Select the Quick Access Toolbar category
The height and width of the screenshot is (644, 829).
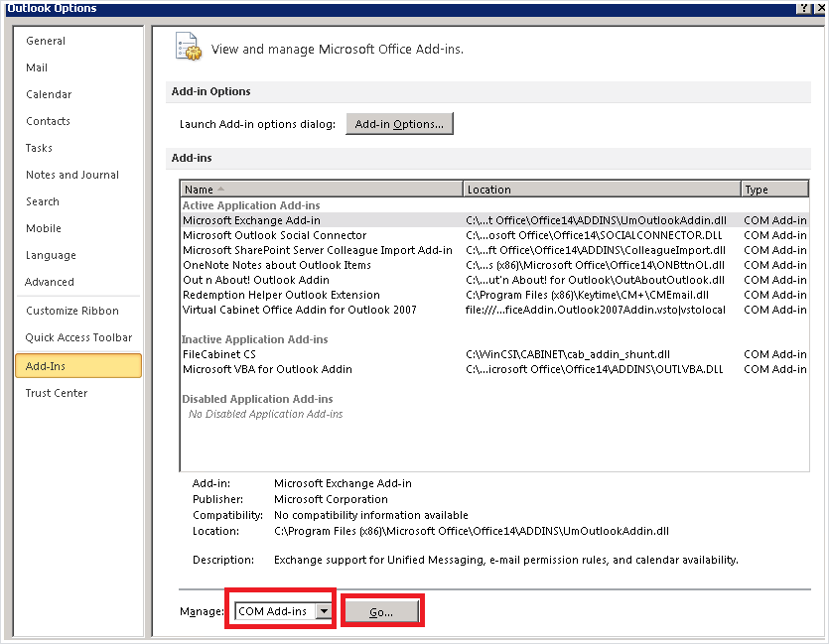[78, 337]
